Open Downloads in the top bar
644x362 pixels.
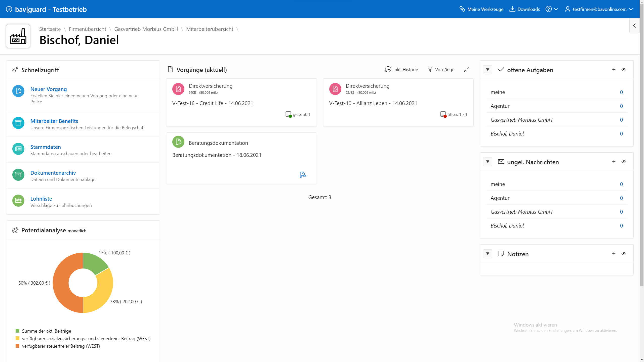tap(525, 9)
